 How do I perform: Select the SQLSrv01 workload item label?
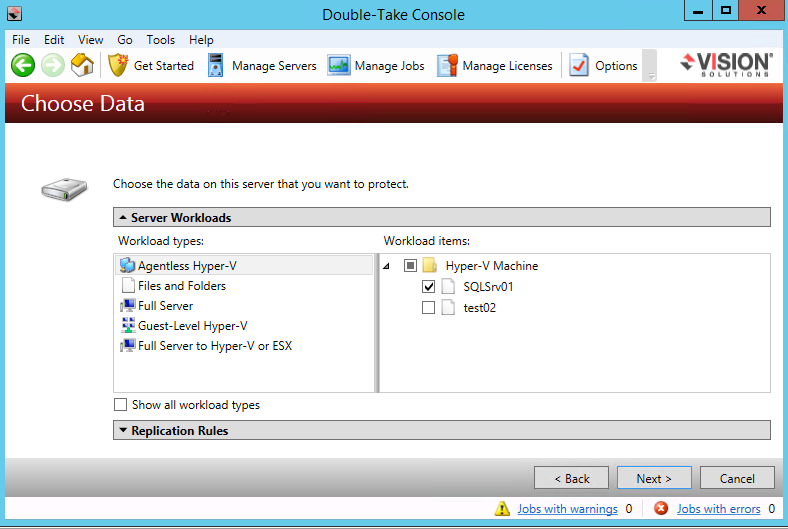click(488, 287)
